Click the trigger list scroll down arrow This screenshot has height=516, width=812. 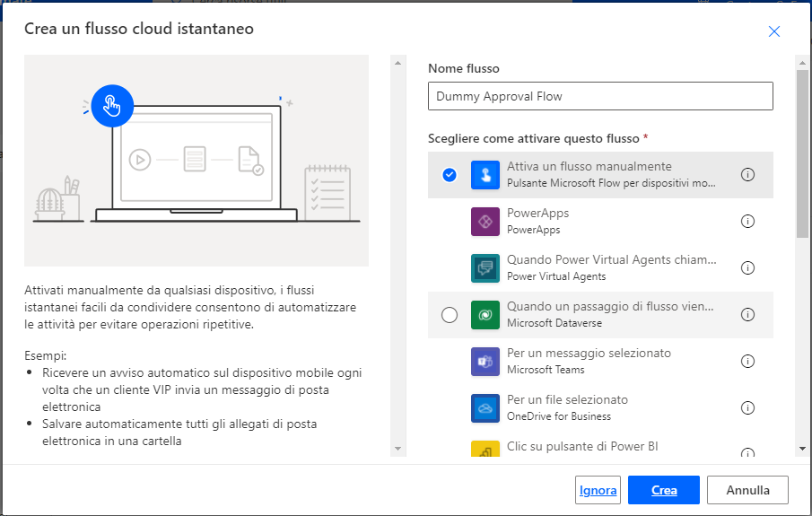point(802,449)
